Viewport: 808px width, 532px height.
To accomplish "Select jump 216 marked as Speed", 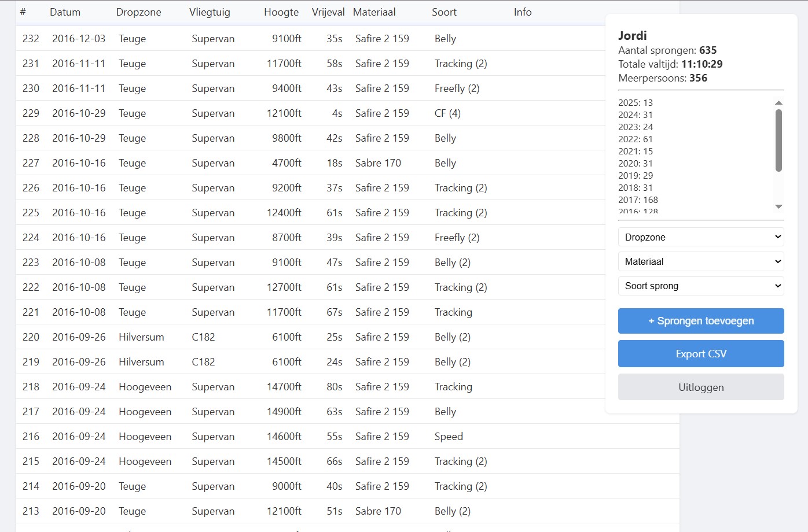I will pyautogui.click(x=449, y=437).
